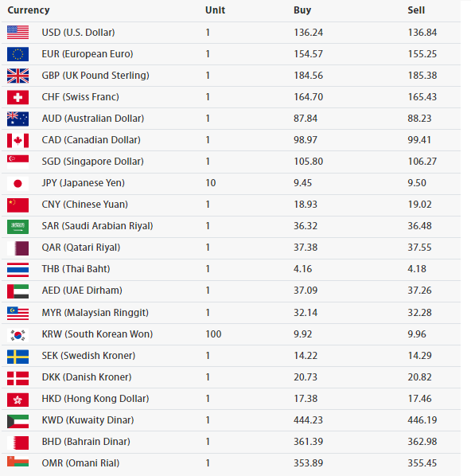Click the Currency column header
Screen dimensions: 471x476
coord(29,10)
